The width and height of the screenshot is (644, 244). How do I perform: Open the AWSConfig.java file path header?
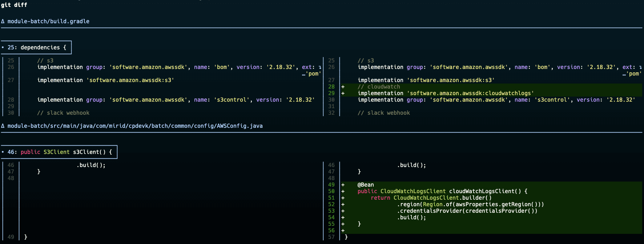[x=135, y=126]
